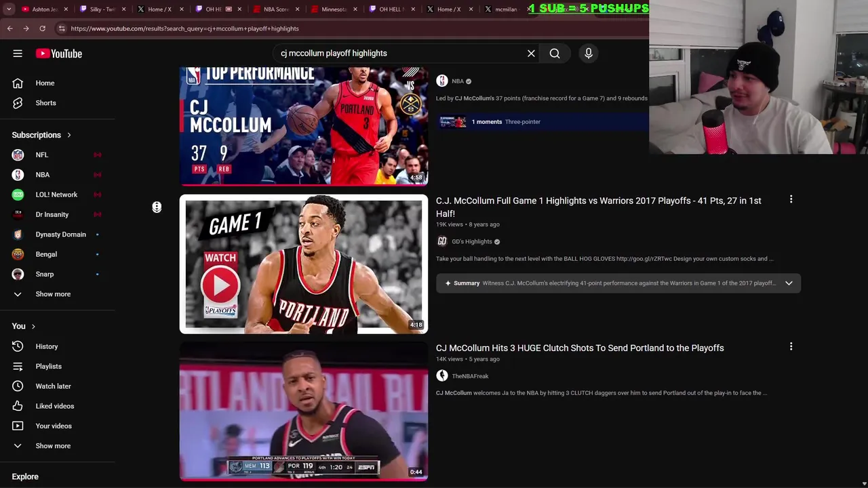Open Explore heading in sidebar
868x488 pixels.
tap(25, 476)
